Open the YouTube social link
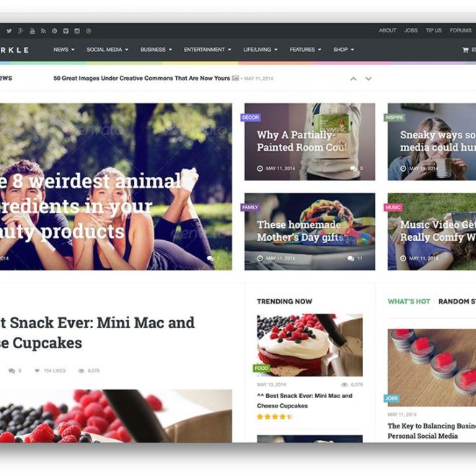The width and height of the screenshot is (476, 476). click(32, 31)
